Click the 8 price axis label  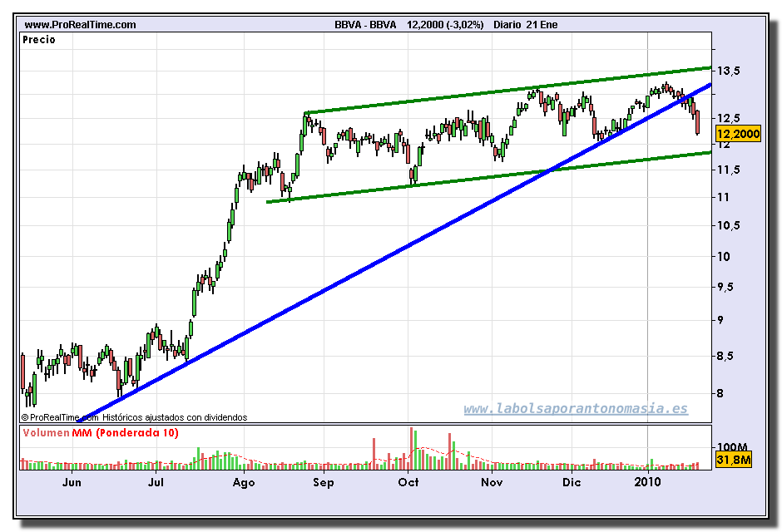point(720,393)
